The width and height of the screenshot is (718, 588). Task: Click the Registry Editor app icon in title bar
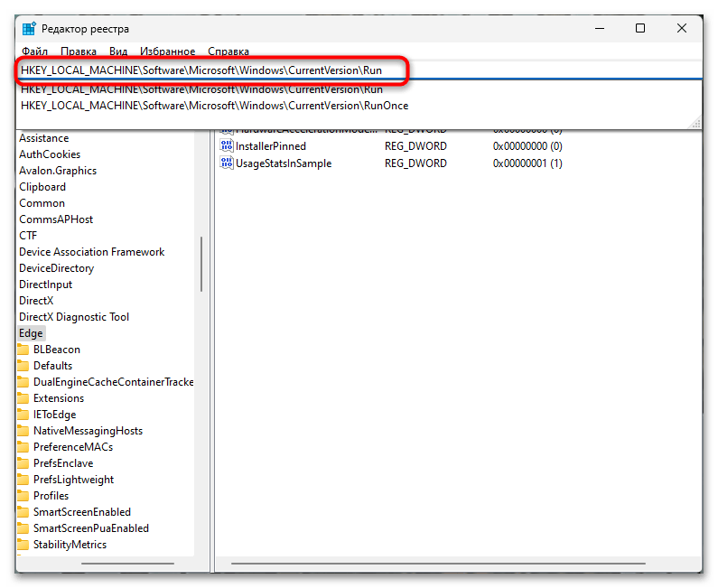(29, 28)
